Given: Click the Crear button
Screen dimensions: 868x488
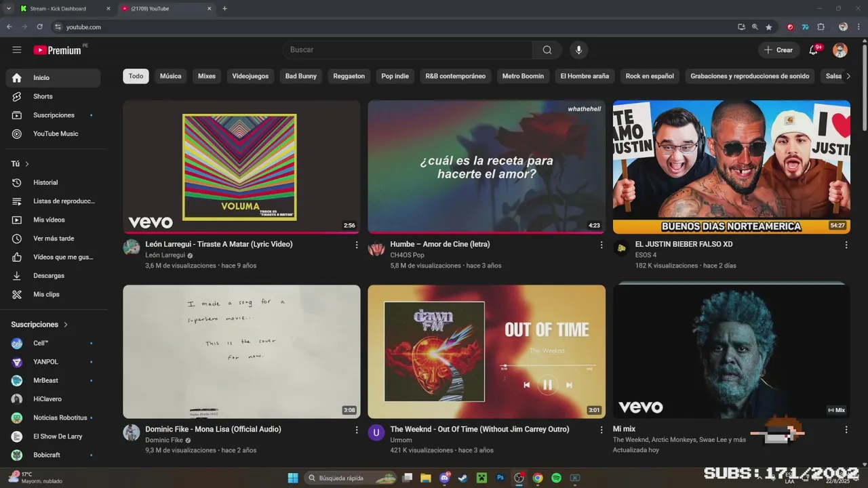Looking at the screenshot, I should pyautogui.click(x=778, y=50).
